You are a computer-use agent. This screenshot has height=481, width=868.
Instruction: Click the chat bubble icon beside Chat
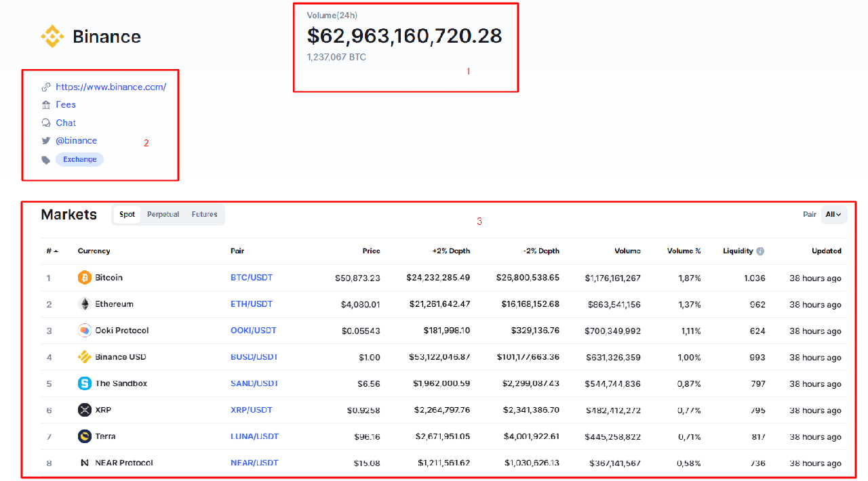(x=46, y=123)
